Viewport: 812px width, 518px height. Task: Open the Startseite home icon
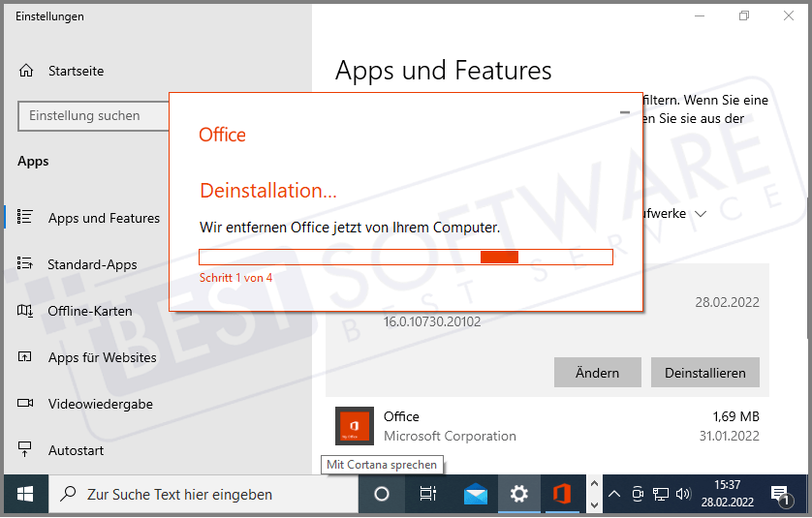26,71
